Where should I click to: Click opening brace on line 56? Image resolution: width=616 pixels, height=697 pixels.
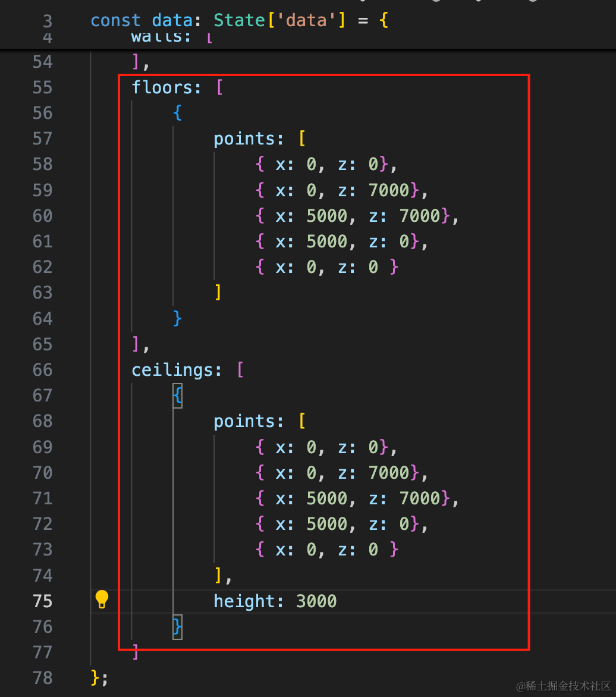(x=177, y=113)
